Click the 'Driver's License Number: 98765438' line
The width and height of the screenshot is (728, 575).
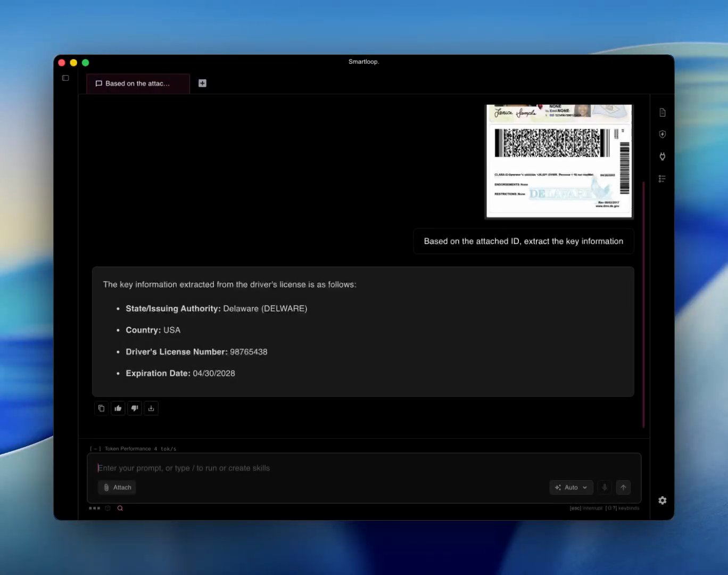pos(196,352)
